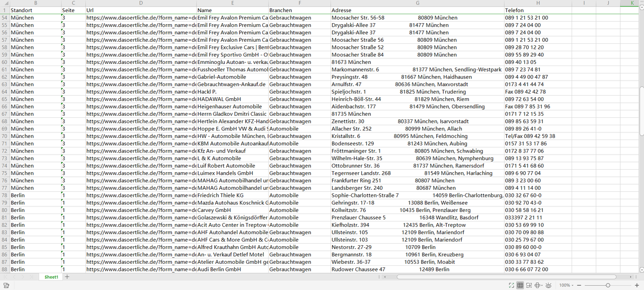The width and height of the screenshot is (644, 290).
Task: Click the Branchen header cell
Action: point(299,10)
